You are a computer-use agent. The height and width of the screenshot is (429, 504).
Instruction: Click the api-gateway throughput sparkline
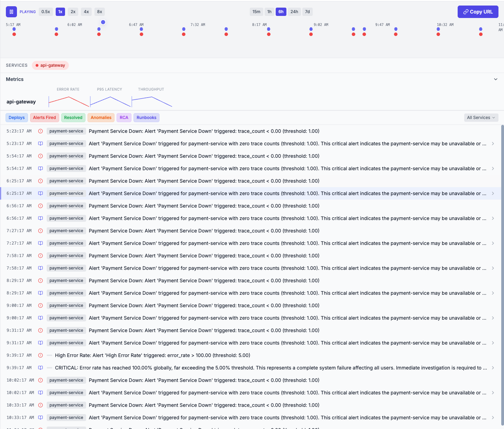coord(152,102)
